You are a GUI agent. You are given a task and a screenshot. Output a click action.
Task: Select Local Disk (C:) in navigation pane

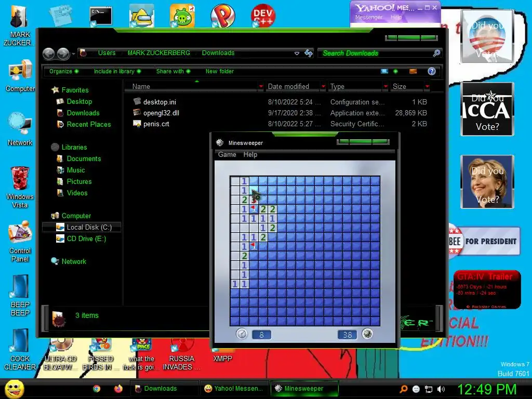[x=82, y=228]
